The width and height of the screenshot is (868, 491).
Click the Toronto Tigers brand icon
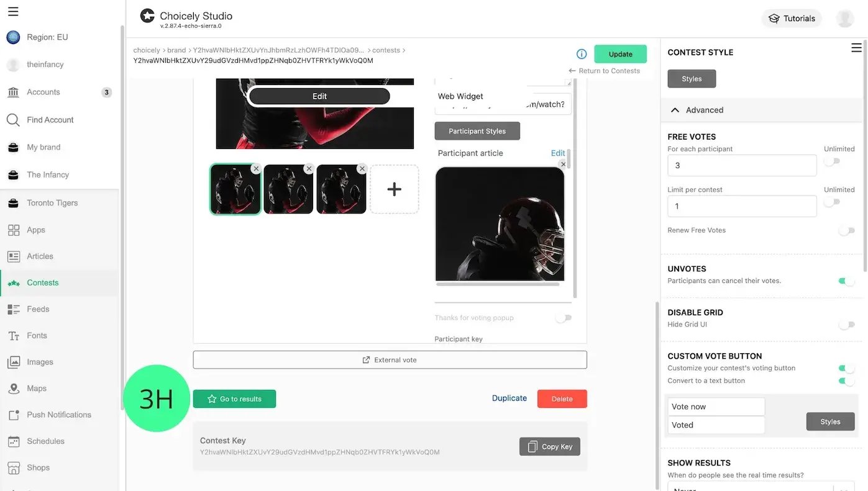[x=13, y=203]
